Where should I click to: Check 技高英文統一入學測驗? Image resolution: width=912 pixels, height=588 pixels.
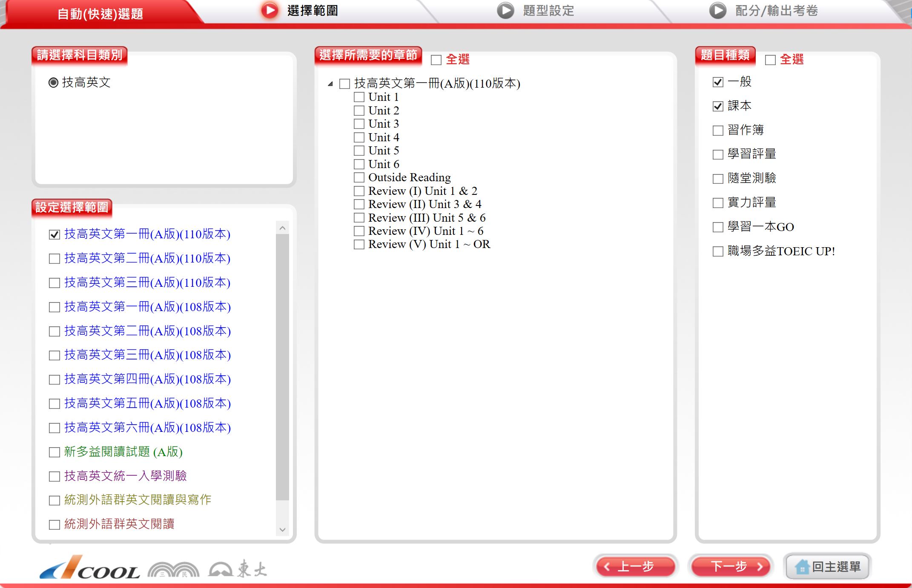pos(54,477)
